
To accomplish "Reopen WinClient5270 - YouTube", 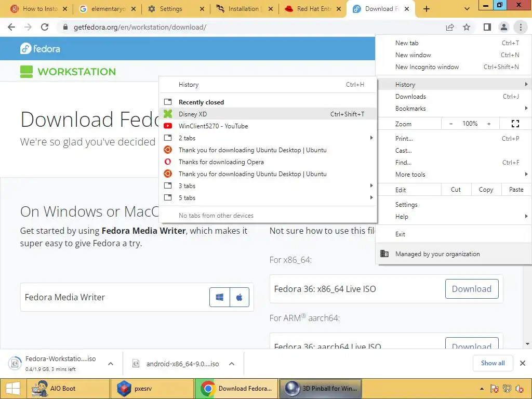I will [x=268, y=126].
